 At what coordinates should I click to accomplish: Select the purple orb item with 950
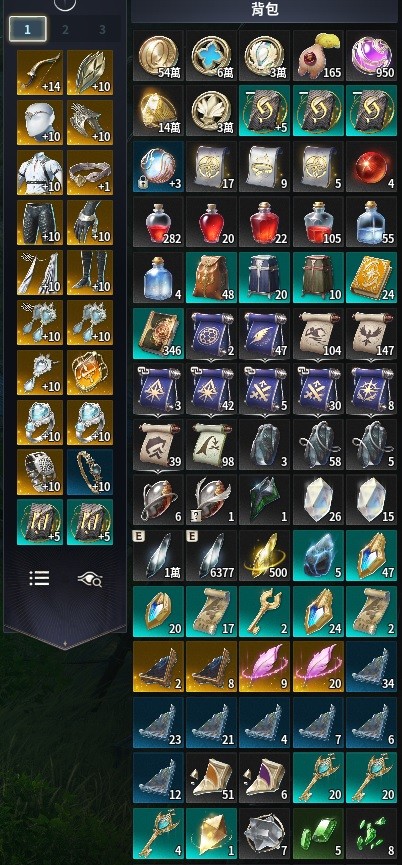371,56
